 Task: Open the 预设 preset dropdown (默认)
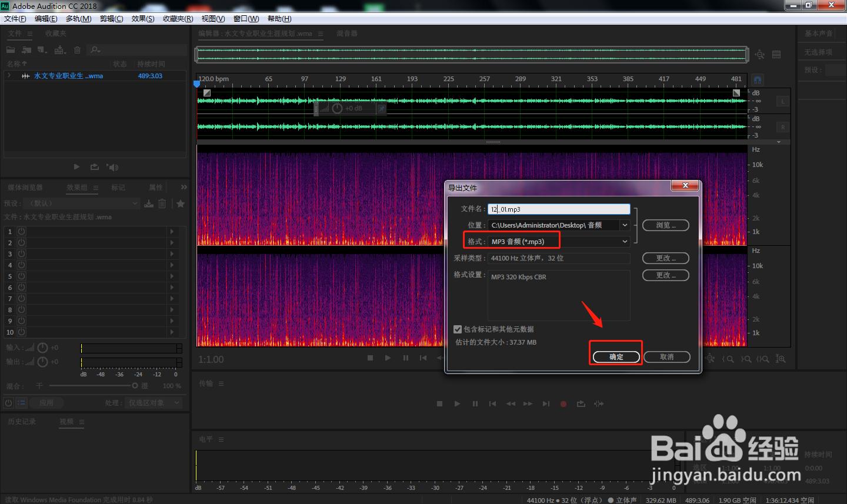click(81, 203)
